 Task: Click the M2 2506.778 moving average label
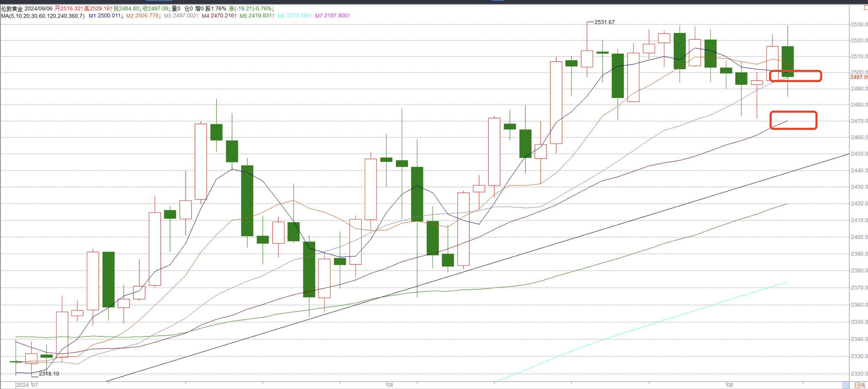(x=144, y=16)
